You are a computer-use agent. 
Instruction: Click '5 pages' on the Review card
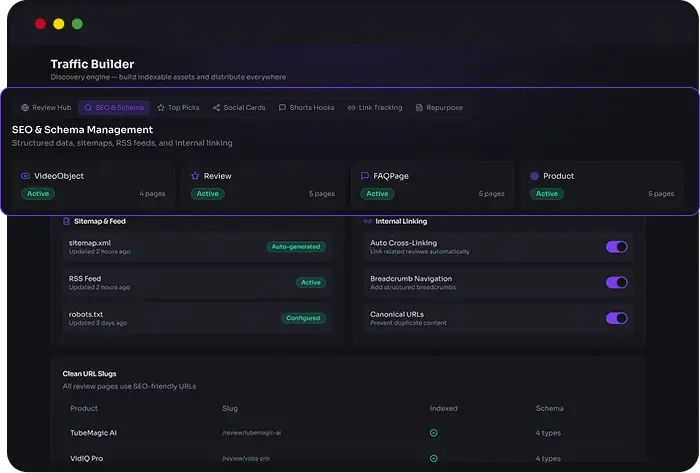(322, 194)
